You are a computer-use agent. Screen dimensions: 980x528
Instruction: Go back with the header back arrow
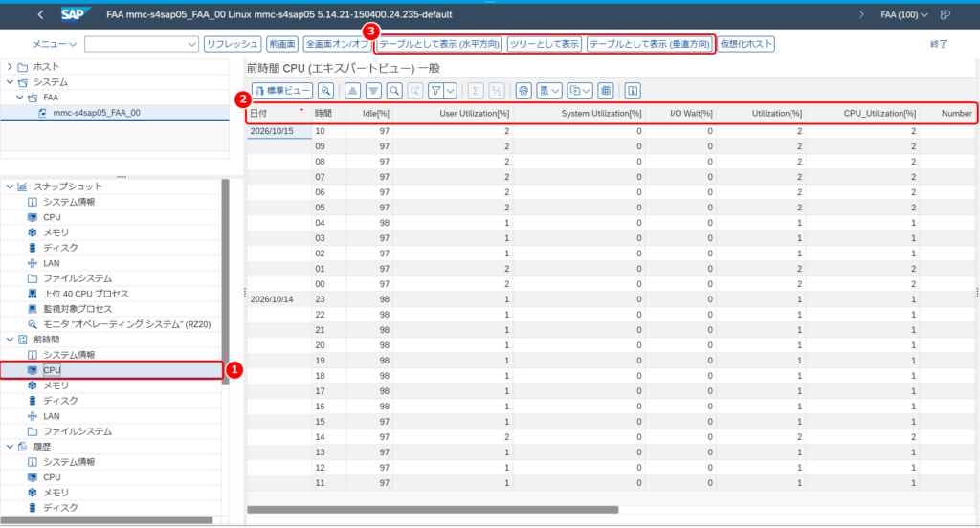click(40, 14)
